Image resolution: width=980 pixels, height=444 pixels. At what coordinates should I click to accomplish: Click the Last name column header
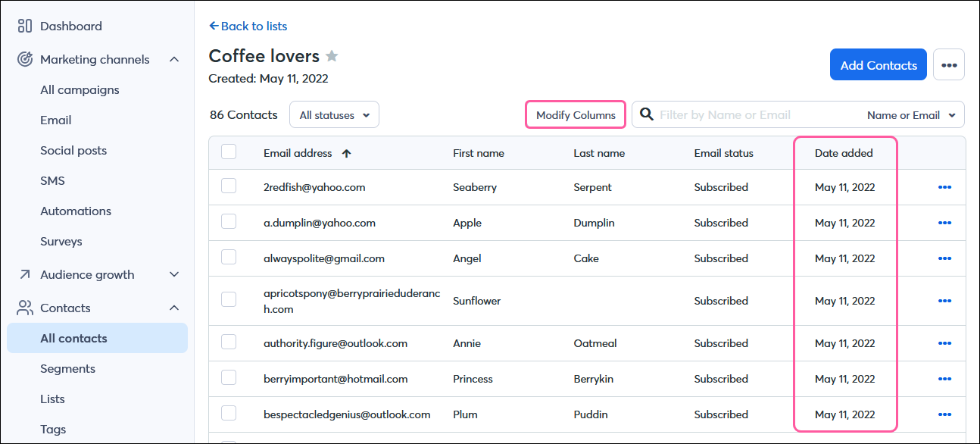599,153
